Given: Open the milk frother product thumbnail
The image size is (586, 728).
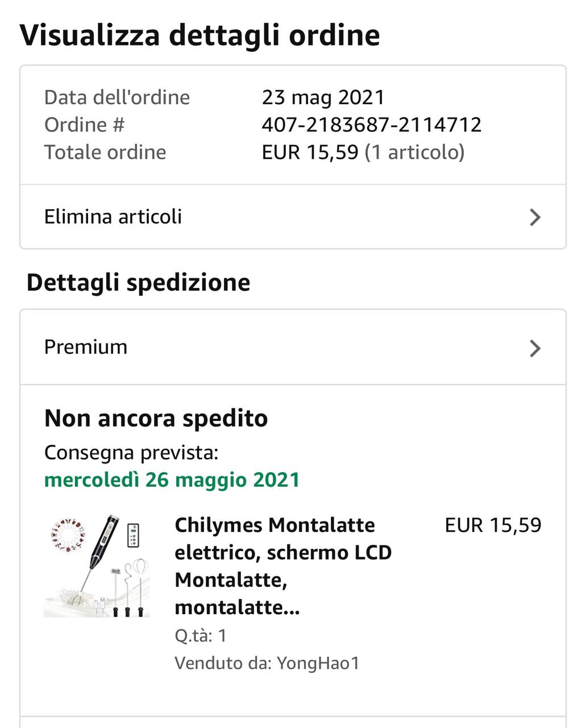Looking at the screenshot, I should [x=97, y=566].
